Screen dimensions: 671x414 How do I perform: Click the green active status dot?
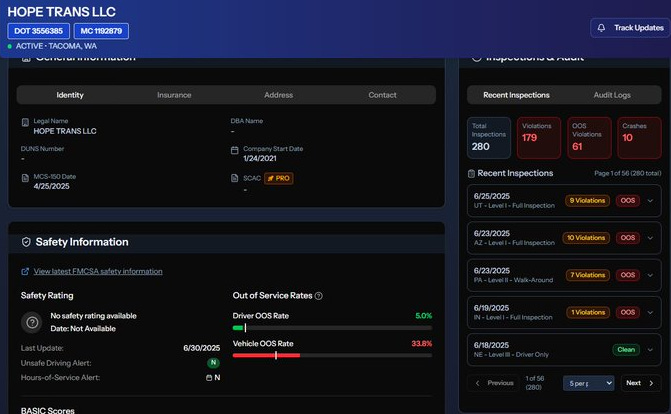coord(9,46)
